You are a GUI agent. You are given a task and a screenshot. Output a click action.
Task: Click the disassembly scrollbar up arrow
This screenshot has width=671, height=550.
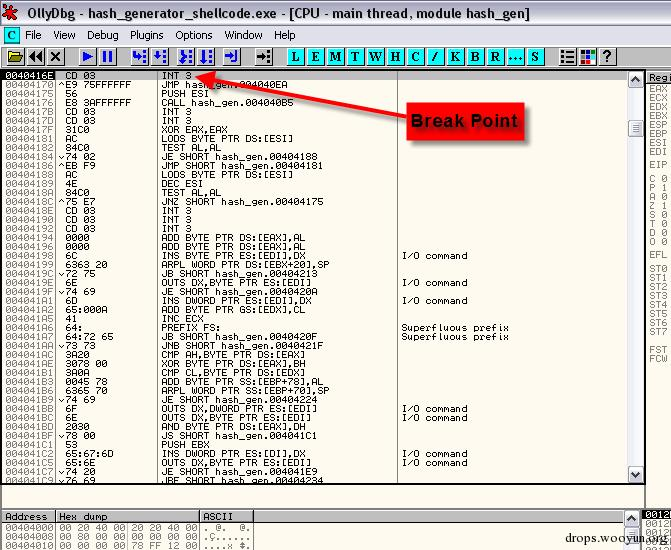(635, 80)
